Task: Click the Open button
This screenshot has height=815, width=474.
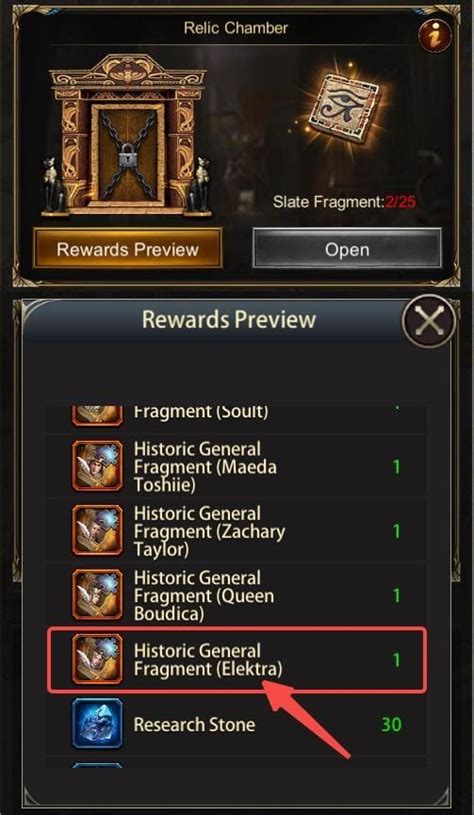Action: 347,249
